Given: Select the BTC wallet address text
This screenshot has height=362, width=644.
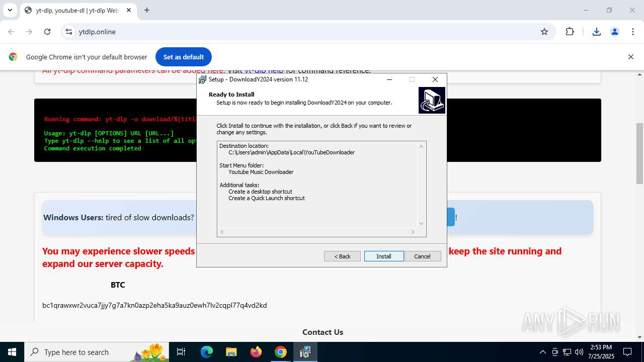Looking at the screenshot, I should (x=154, y=305).
